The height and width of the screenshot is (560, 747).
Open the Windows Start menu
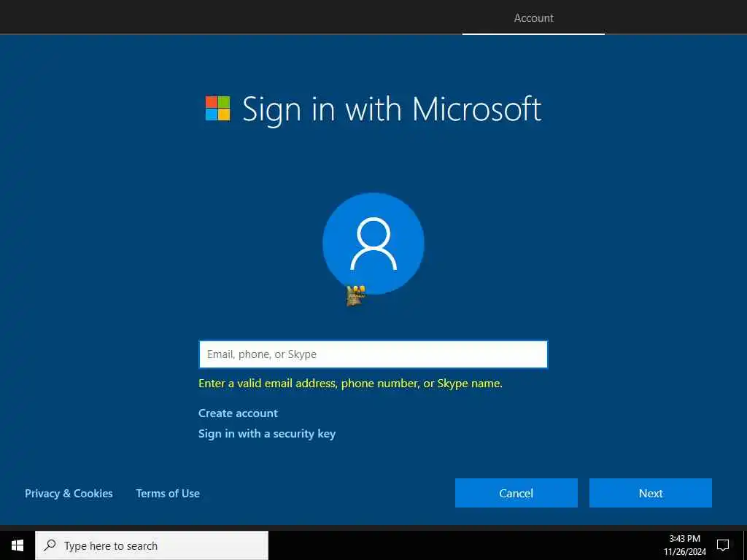(18, 545)
